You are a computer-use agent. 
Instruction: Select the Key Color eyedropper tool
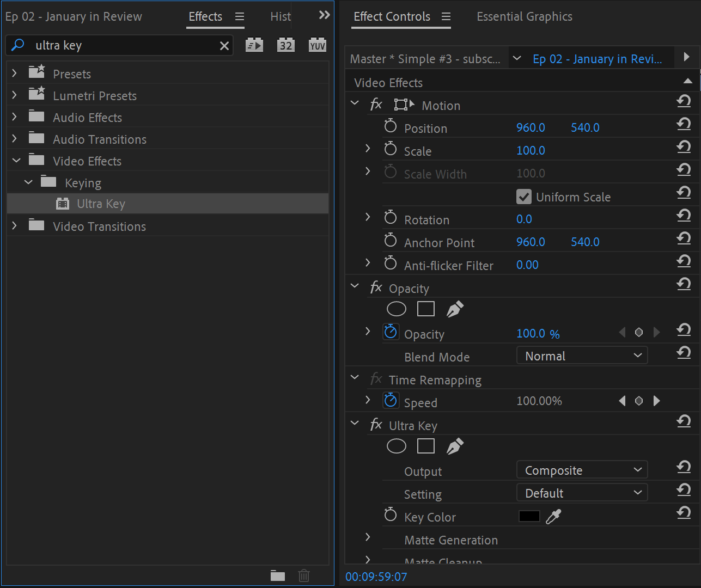click(x=553, y=517)
